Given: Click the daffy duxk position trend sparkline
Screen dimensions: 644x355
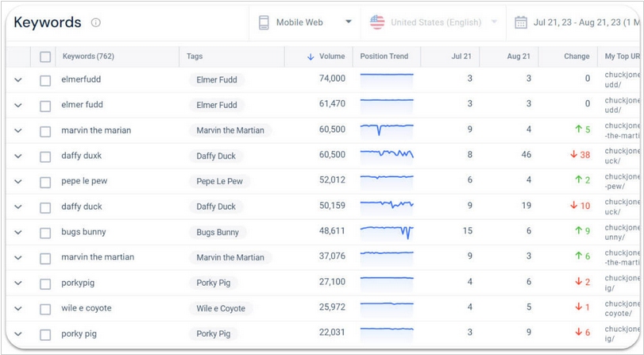Looking at the screenshot, I should [x=387, y=155].
